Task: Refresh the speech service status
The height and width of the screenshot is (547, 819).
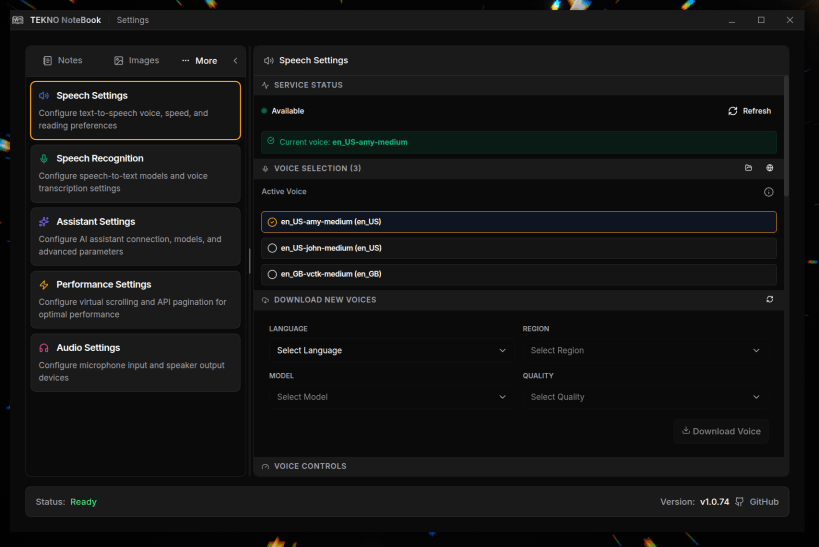Action: [x=750, y=111]
